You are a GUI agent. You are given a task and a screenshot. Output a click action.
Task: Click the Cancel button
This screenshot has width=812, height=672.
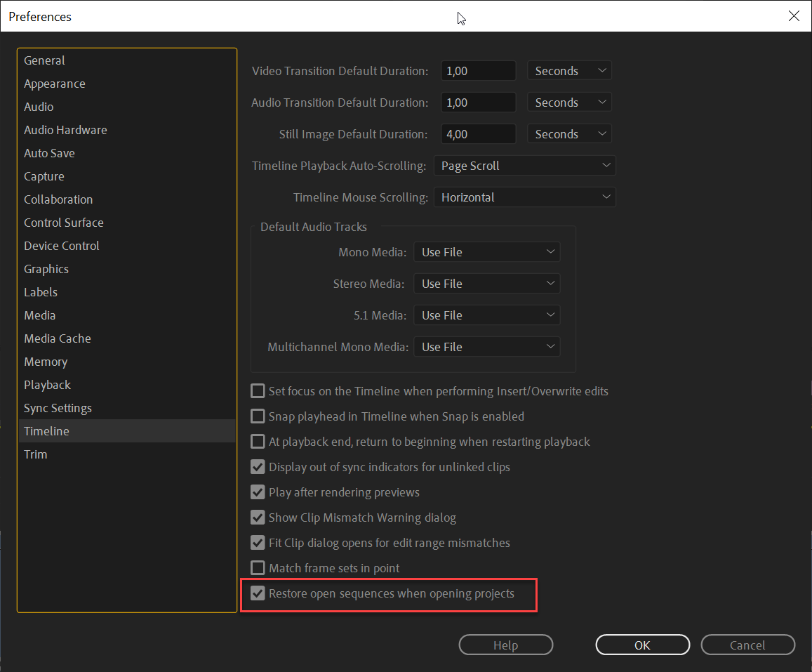click(x=747, y=645)
